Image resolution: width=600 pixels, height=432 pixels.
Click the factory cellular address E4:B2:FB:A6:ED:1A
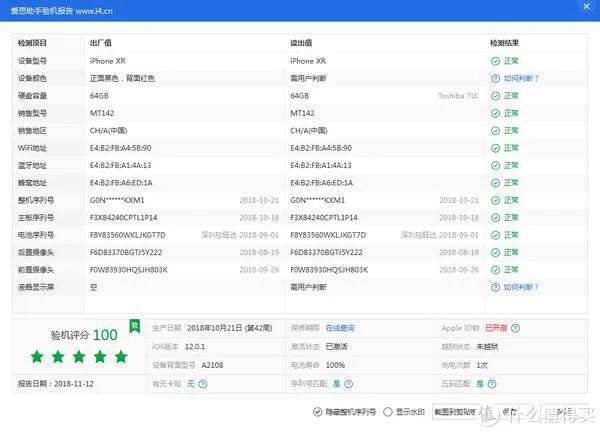[121, 183]
